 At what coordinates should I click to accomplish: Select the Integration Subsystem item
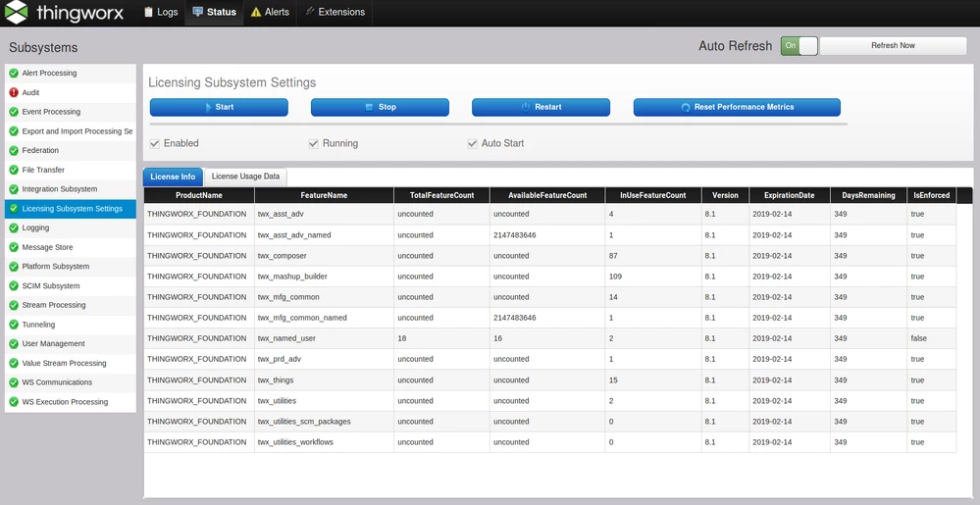[70, 189]
